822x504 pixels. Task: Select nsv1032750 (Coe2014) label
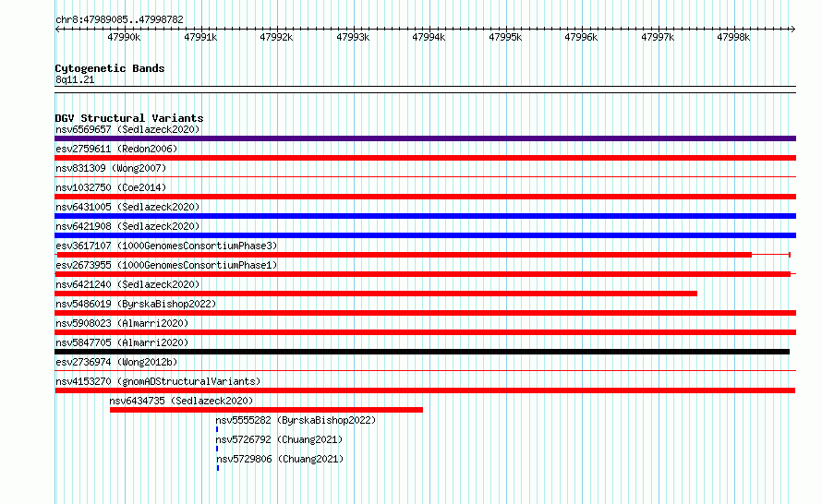(x=111, y=187)
